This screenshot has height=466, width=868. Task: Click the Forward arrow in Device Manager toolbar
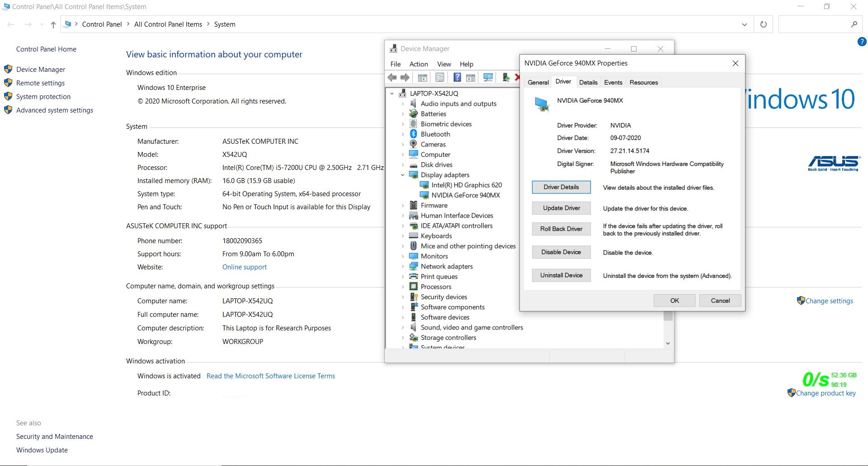[405, 77]
